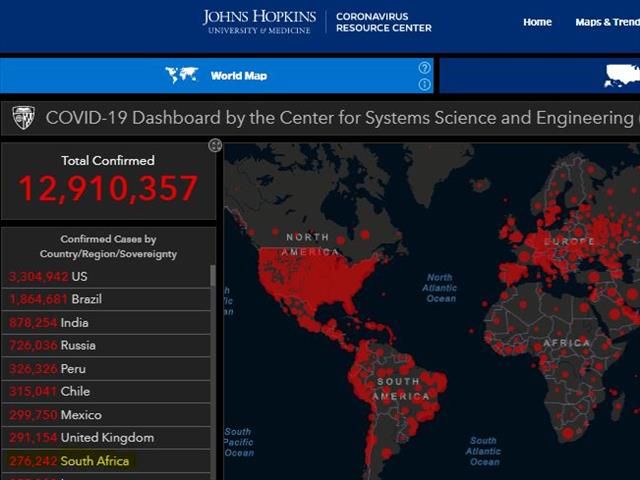Click the info icon on World Map tab

[x=424, y=84]
